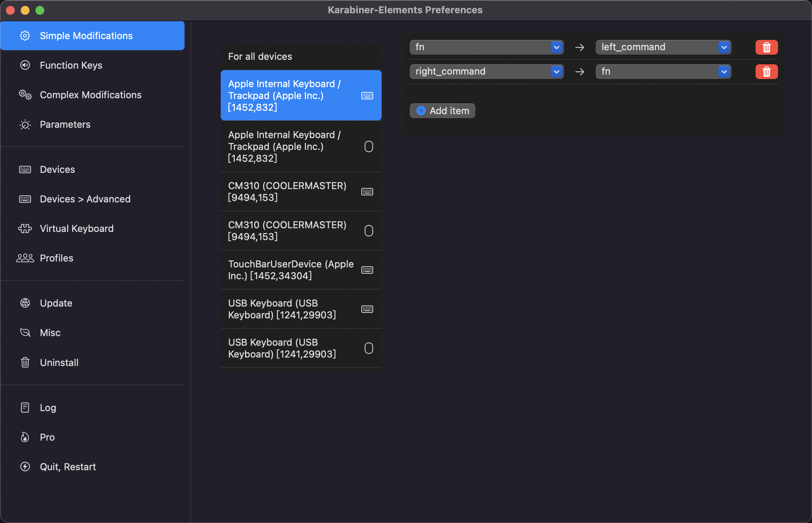Click the Log document icon
The height and width of the screenshot is (523, 812).
[x=25, y=407]
